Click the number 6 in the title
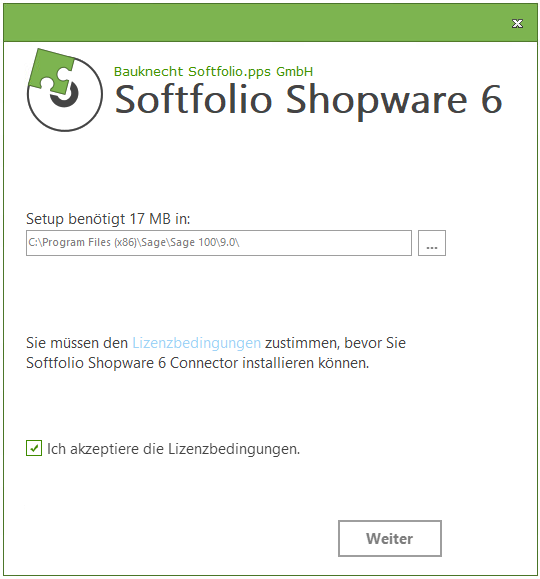The image size is (540, 579). click(492, 99)
